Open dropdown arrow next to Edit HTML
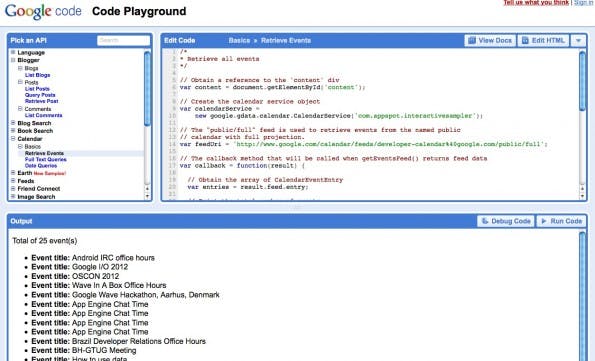 578,40
